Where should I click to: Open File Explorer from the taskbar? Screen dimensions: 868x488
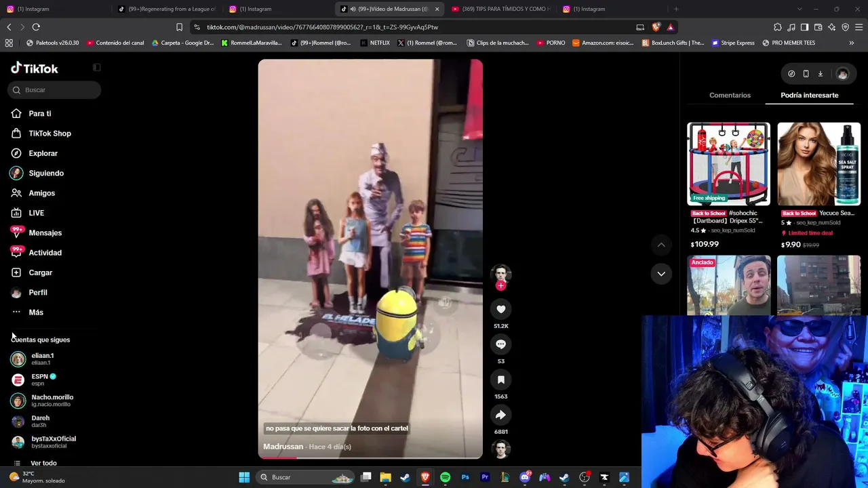click(x=385, y=477)
